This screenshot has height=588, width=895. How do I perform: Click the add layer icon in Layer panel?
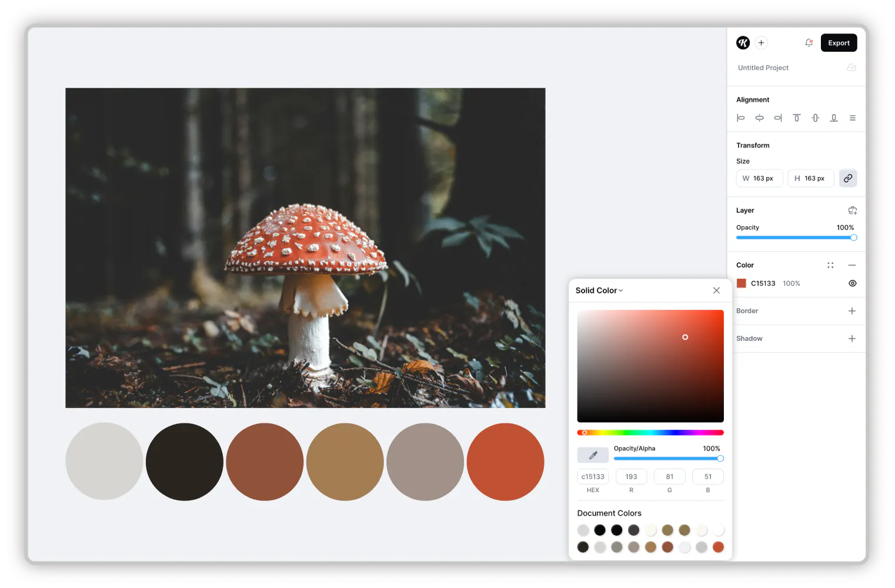[853, 210]
